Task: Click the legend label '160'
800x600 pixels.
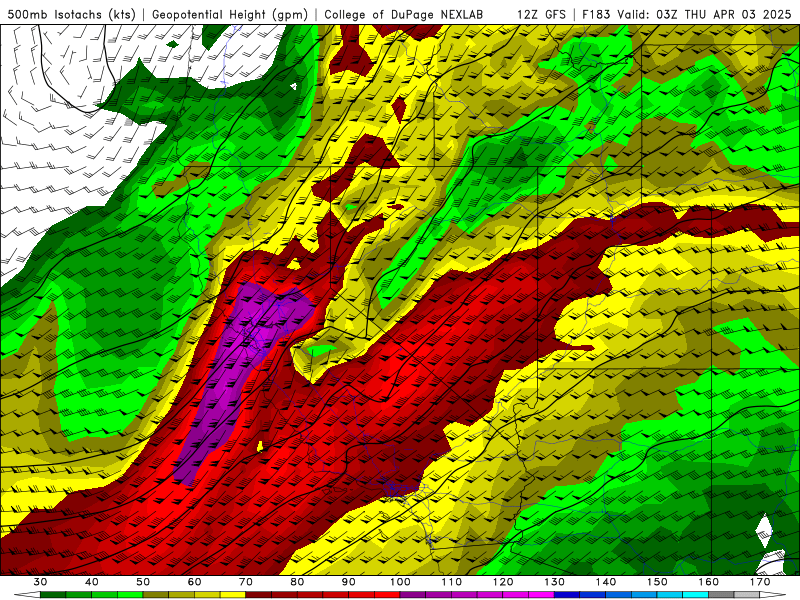Action: click(709, 582)
